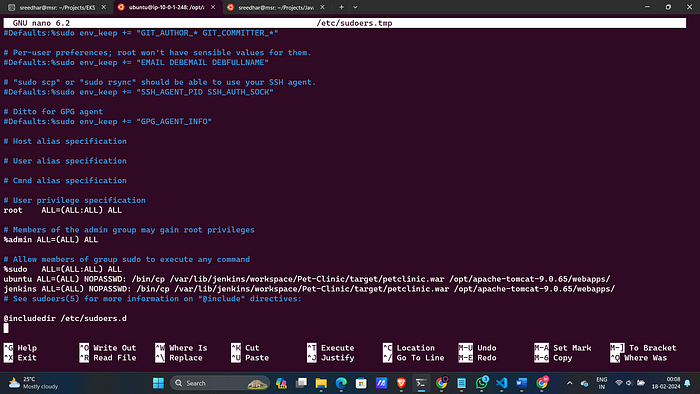Check the battery status icon
700x394 pixels.
click(x=641, y=383)
